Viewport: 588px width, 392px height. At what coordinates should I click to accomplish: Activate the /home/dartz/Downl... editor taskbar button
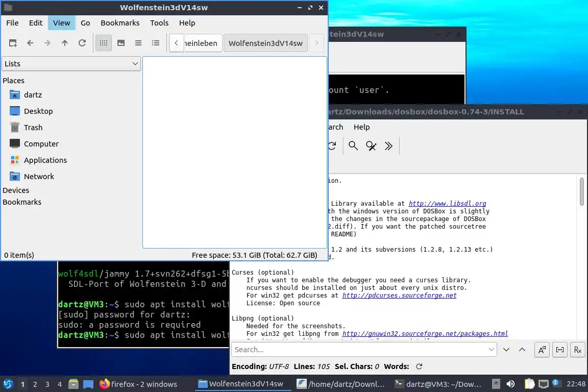pos(341,384)
